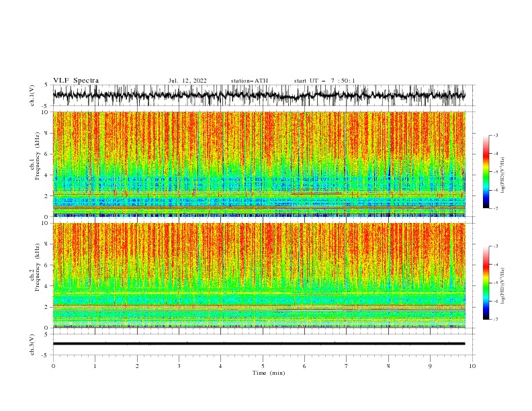Click the "7" tick label on time axis

(x=346, y=366)
